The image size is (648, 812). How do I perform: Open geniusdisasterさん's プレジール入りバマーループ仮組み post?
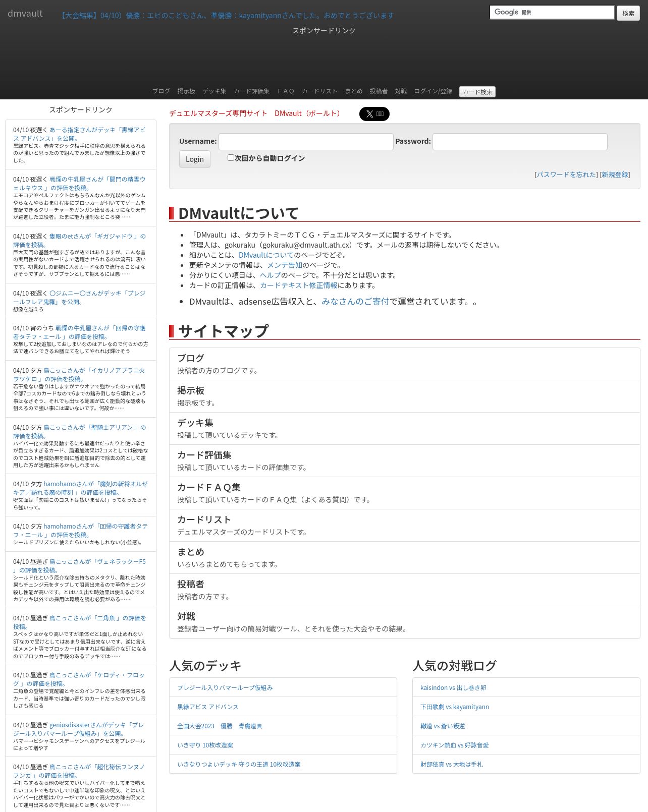(x=79, y=729)
